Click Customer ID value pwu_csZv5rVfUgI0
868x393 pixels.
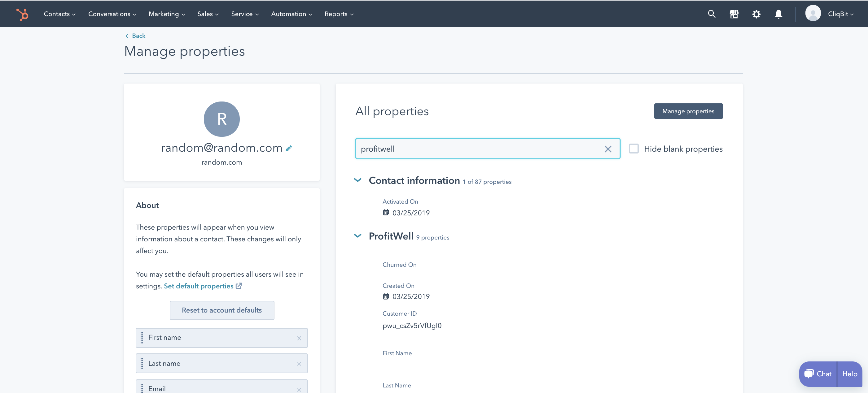[x=412, y=326]
